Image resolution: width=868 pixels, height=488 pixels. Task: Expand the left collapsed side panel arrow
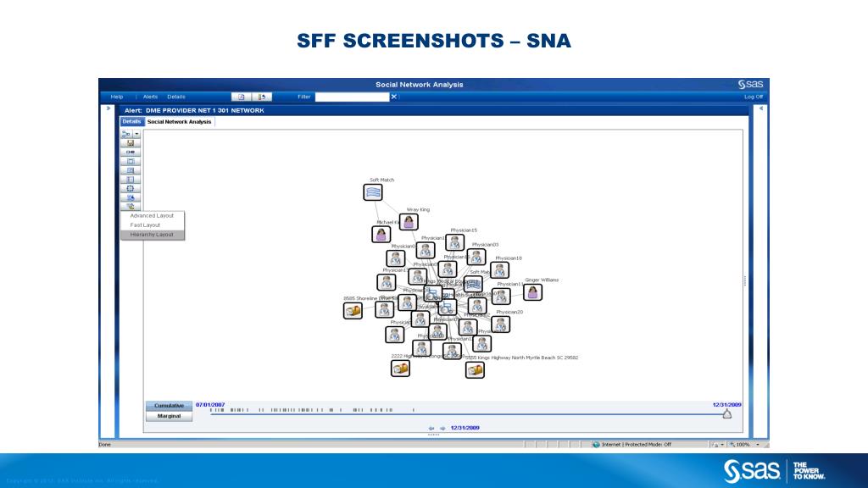(108, 108)
